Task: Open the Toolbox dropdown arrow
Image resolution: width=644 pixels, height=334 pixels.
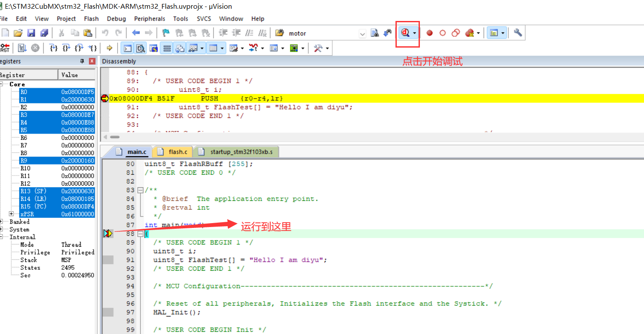Action: click(327, 48)
